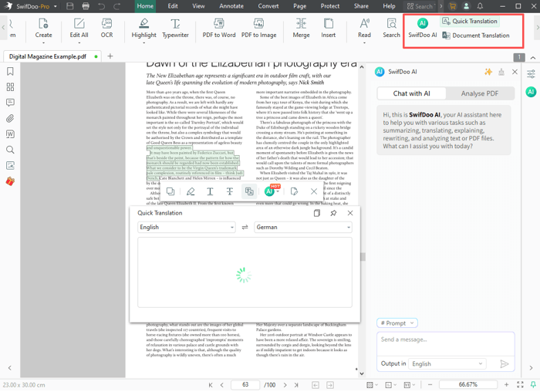Click copy icon in floating text toolbar
Viewport: 540px width, 392px height.
click(x=170, y=191)
